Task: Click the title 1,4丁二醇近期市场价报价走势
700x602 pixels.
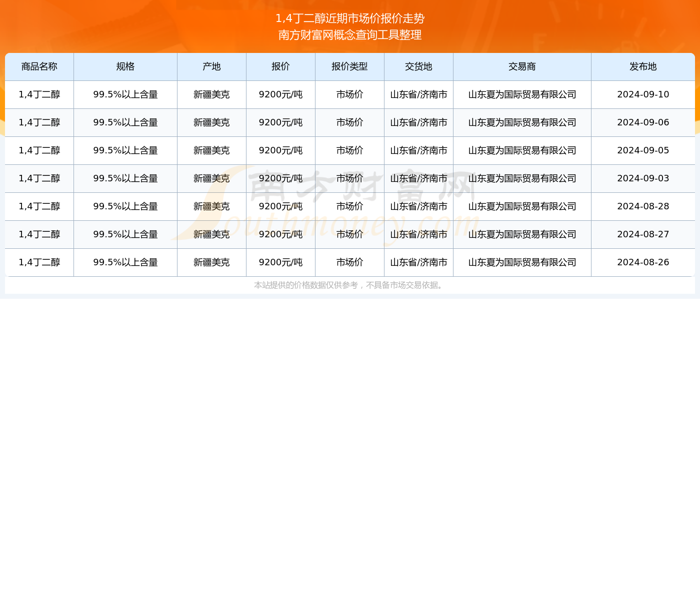Action: pos(350,18)
